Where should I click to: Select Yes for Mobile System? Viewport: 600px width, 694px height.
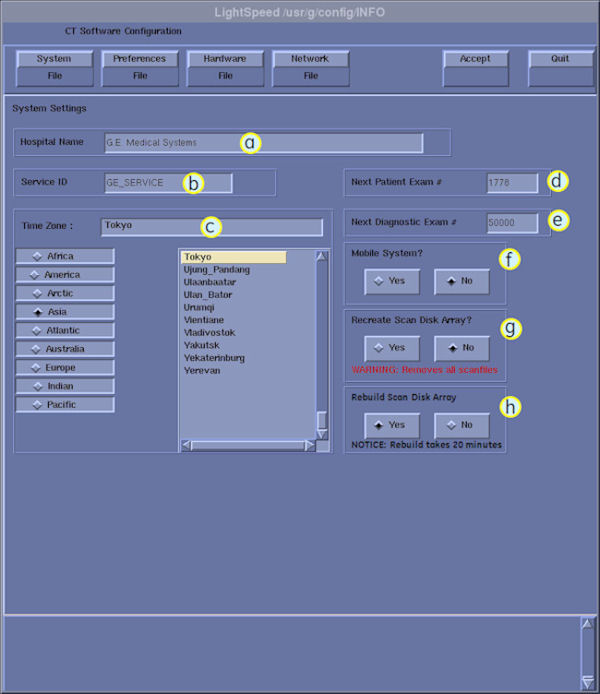click(391, 282)
